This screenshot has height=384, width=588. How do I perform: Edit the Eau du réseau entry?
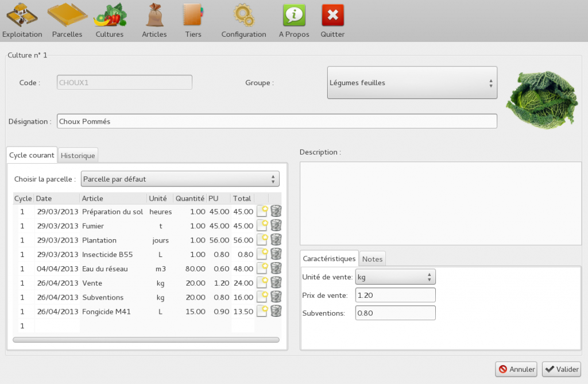[x=262, y=268]
